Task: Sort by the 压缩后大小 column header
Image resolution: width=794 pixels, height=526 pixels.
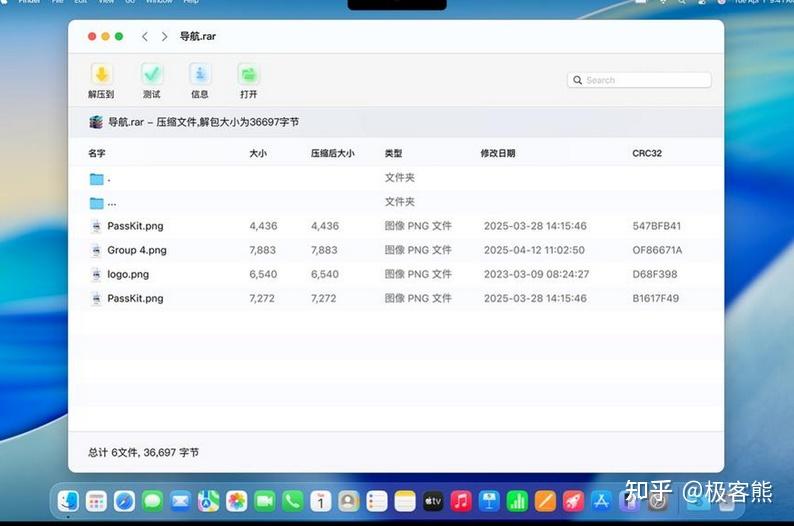Action: pyautogui.click(x=333, y=153)
